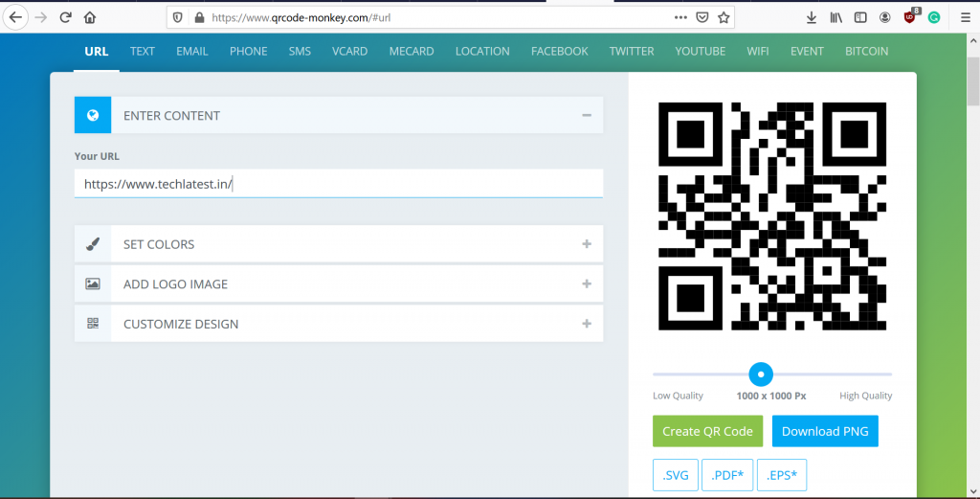Expand the Customize Design section

pos(587,324)
